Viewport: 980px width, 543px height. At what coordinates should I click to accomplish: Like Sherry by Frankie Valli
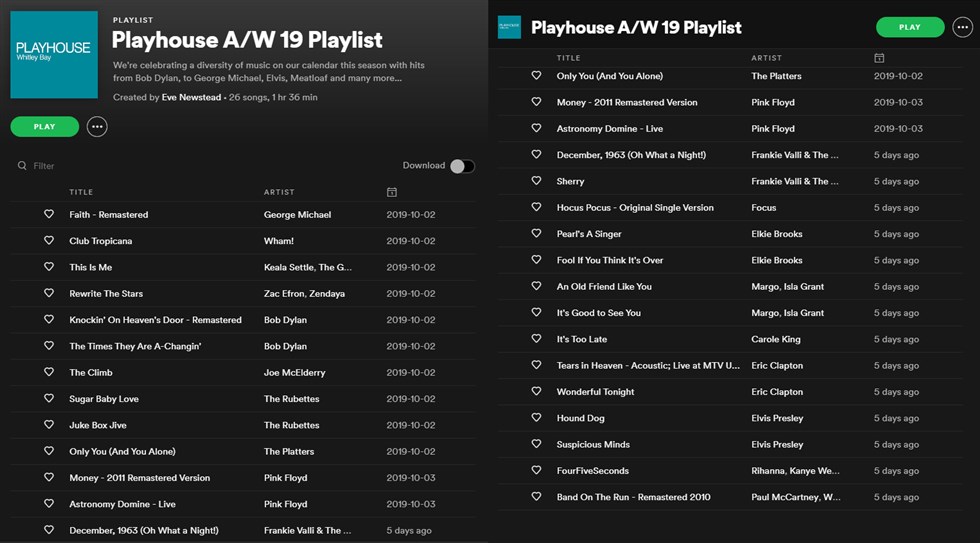(536, 181)
